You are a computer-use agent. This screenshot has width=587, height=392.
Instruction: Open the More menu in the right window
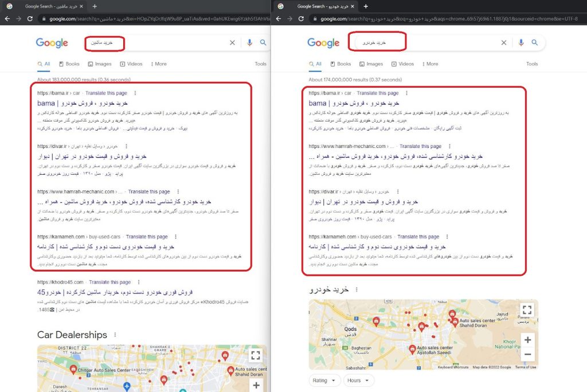tap(430, 64)
